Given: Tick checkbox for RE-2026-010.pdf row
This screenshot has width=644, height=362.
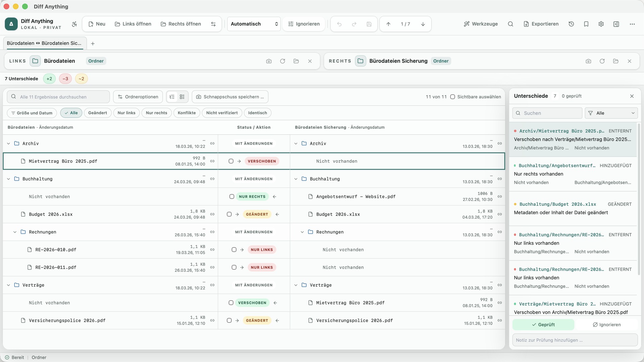Looking at the screenshot, I should point(234,250).
